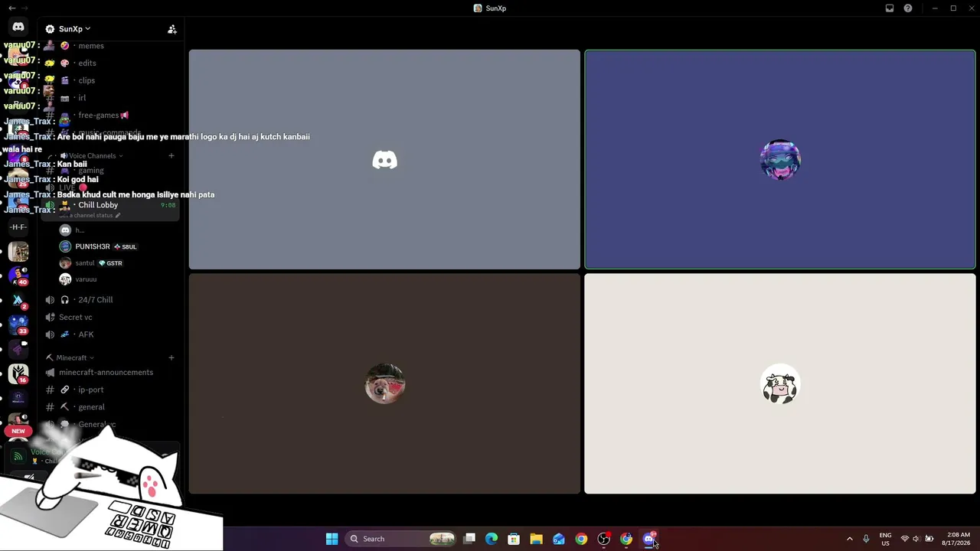Open Microsoft Store from the taskbar
The width and height of the screenshot is (980, 551).
pyautogui.click(x=514, y=539)
